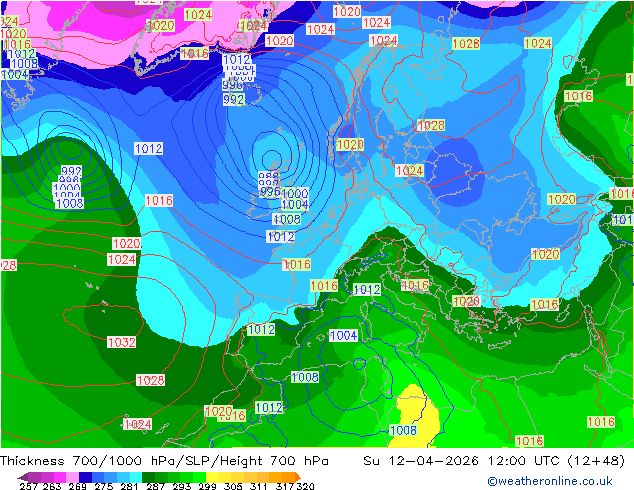Screen dimensions: 634x490
Task: Click legend value 263
Action: pos(51,486)
